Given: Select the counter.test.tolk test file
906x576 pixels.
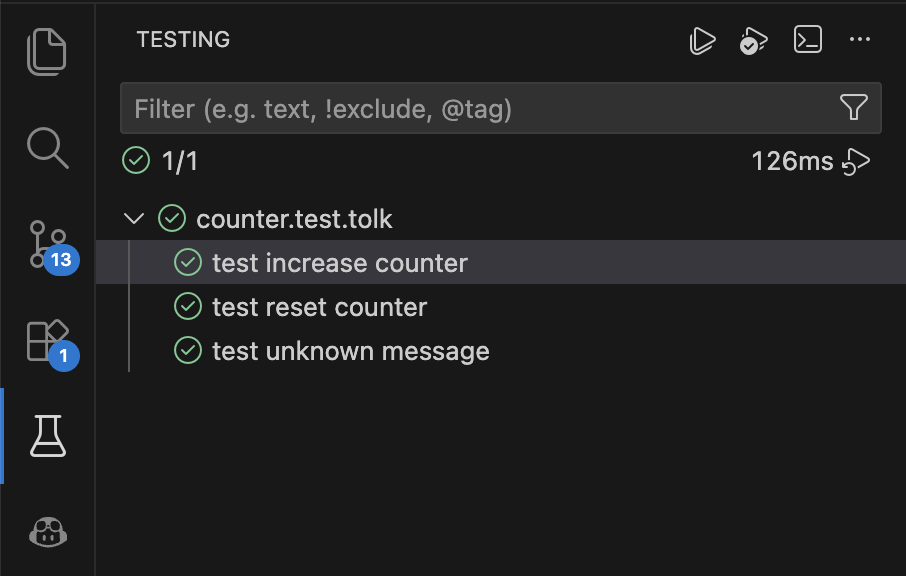Looking at the screenshot, I should pyautogui.click(x=294, y=219).
